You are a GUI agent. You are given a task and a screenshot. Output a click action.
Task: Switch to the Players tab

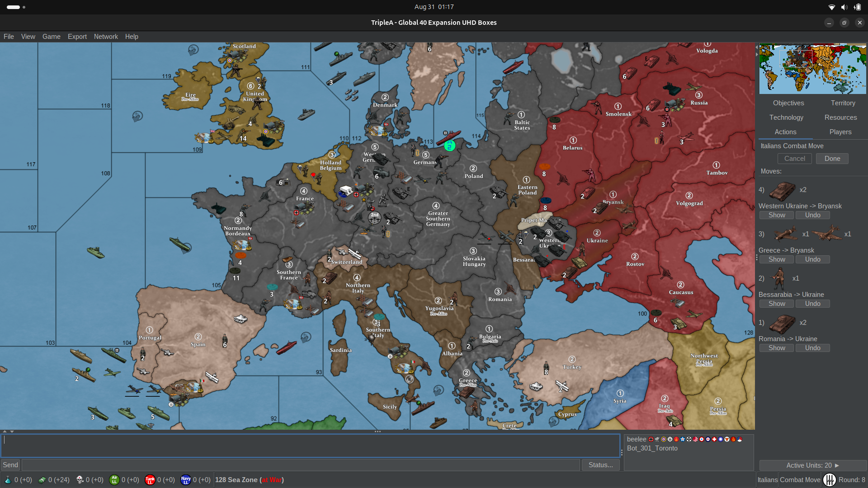pyautogui.click(x=840, y=132)
